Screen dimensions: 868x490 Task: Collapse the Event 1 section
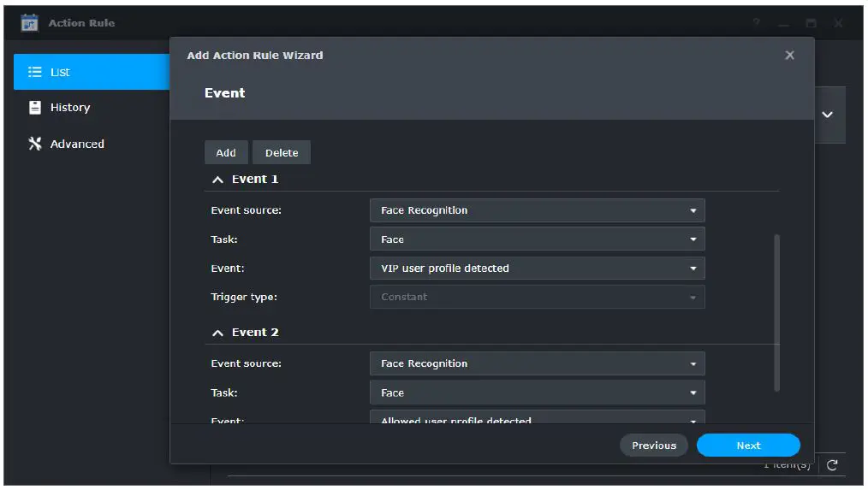tap(217, 180)
